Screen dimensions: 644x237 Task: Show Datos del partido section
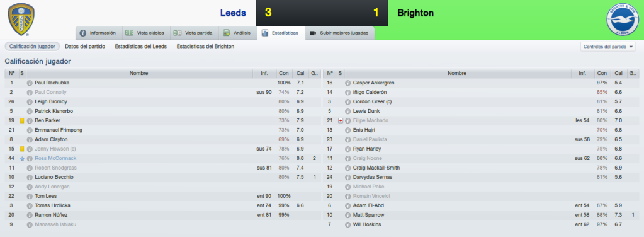tap(85, 47)
